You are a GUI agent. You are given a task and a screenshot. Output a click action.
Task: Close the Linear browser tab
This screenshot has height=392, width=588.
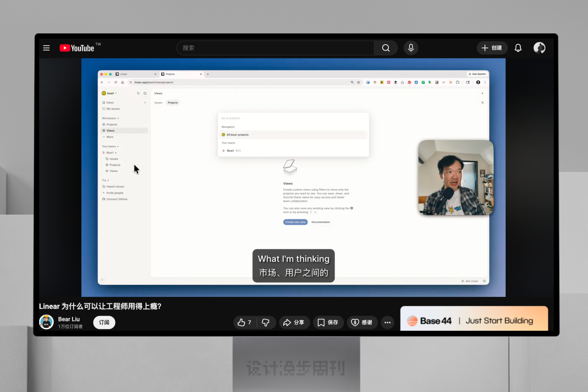155,74
